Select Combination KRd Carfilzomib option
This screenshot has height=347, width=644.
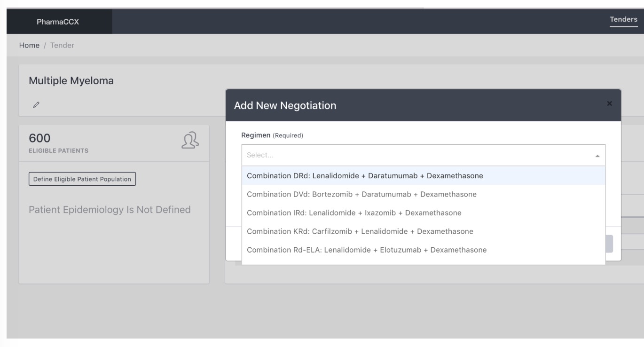click(360, 231)
